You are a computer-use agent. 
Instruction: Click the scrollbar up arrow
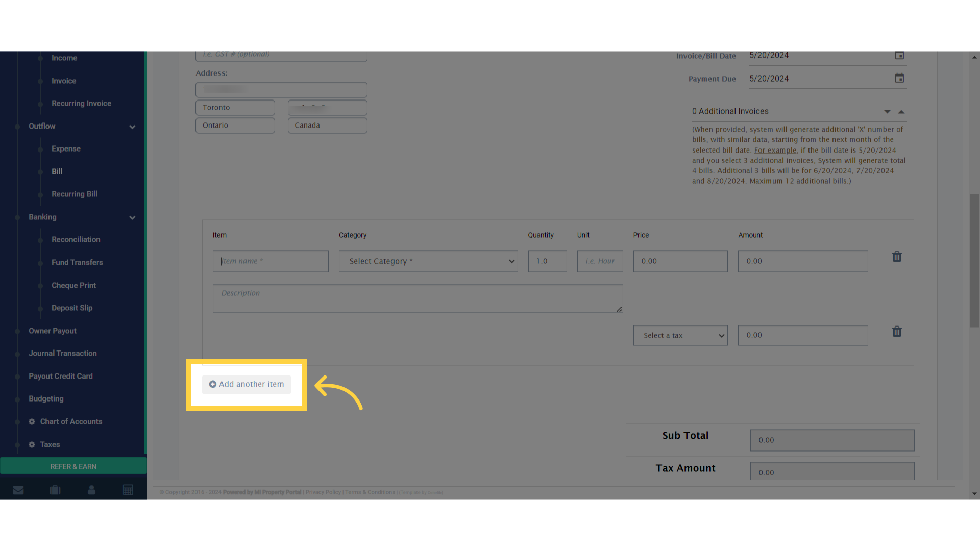974,57
